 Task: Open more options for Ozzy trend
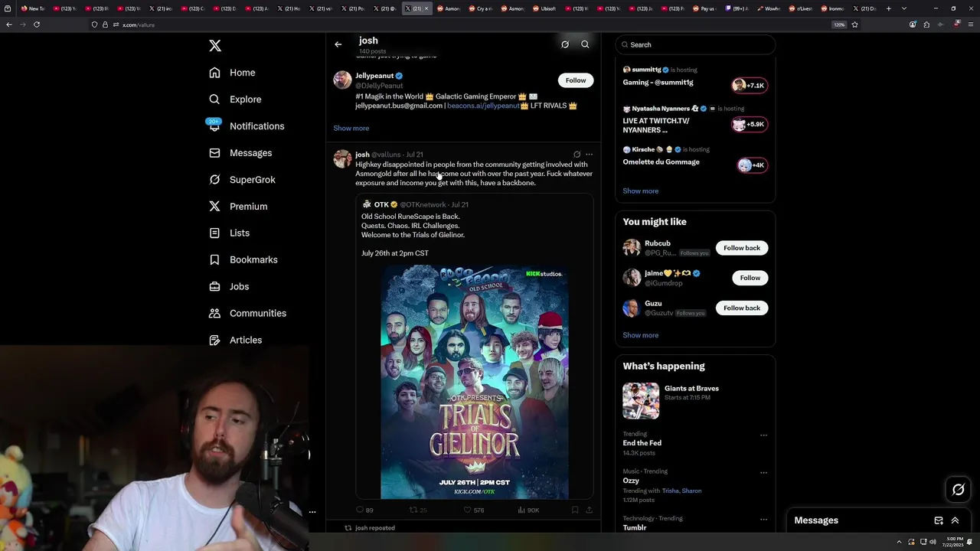(x=763, y=473)
